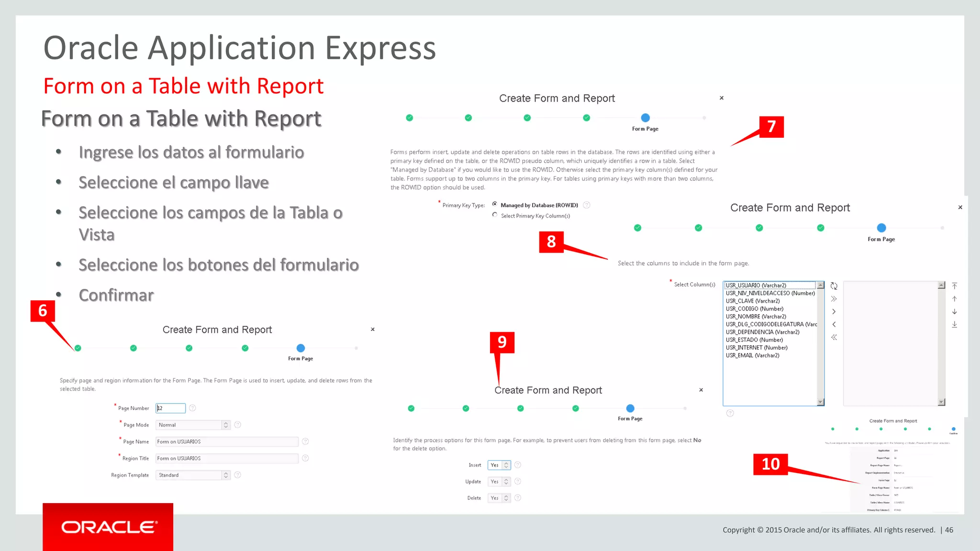The height and width of the screenshot is (551, 980).
Task: Open help icon next to Managed by Database option
Action: point(587,205)
